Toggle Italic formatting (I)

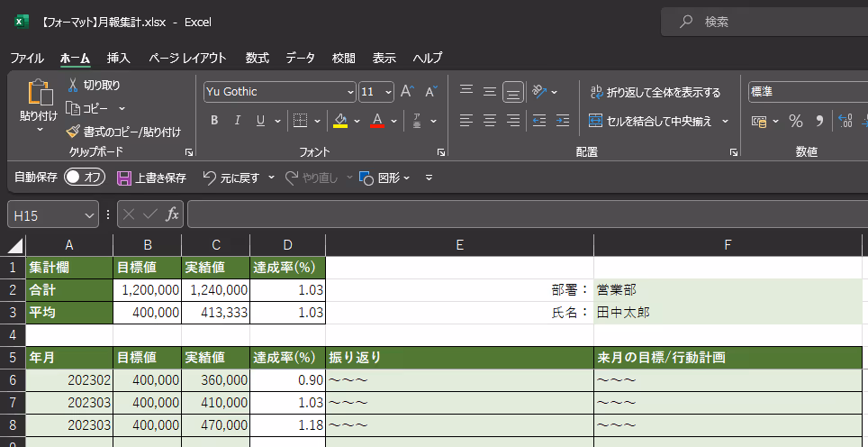point(237,121)
